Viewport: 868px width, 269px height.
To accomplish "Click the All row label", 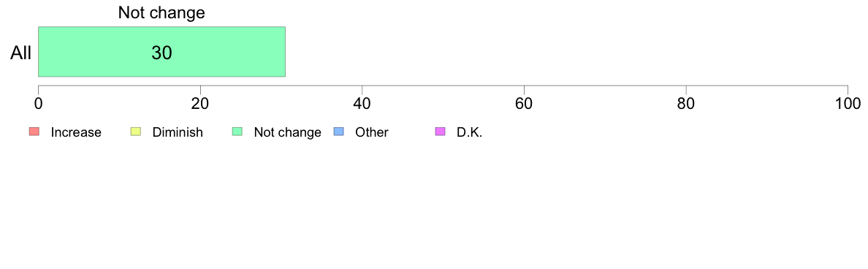I will coord(21,53).
